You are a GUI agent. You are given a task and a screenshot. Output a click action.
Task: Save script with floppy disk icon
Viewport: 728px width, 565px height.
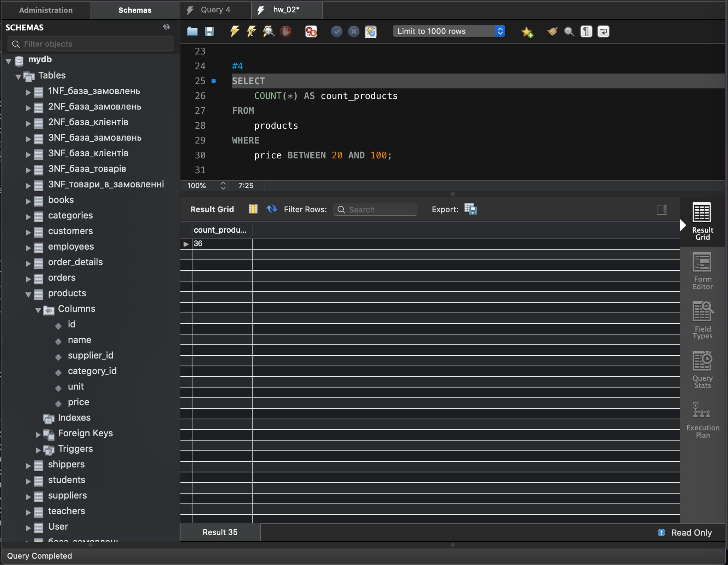(x=209, y=31)
